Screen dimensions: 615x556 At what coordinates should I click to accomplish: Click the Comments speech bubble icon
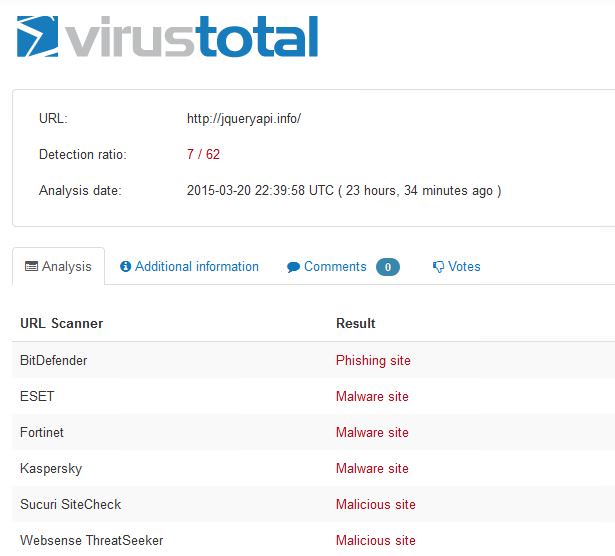tap(293, 267)
